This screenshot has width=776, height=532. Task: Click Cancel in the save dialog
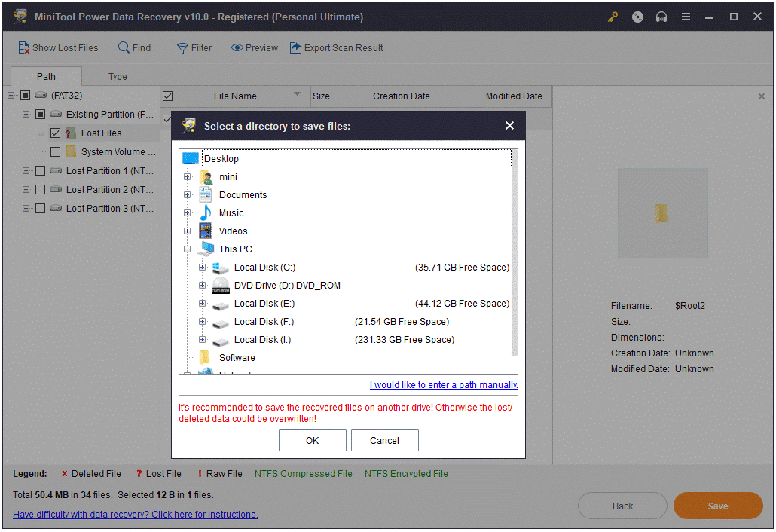tap(384, 440)
